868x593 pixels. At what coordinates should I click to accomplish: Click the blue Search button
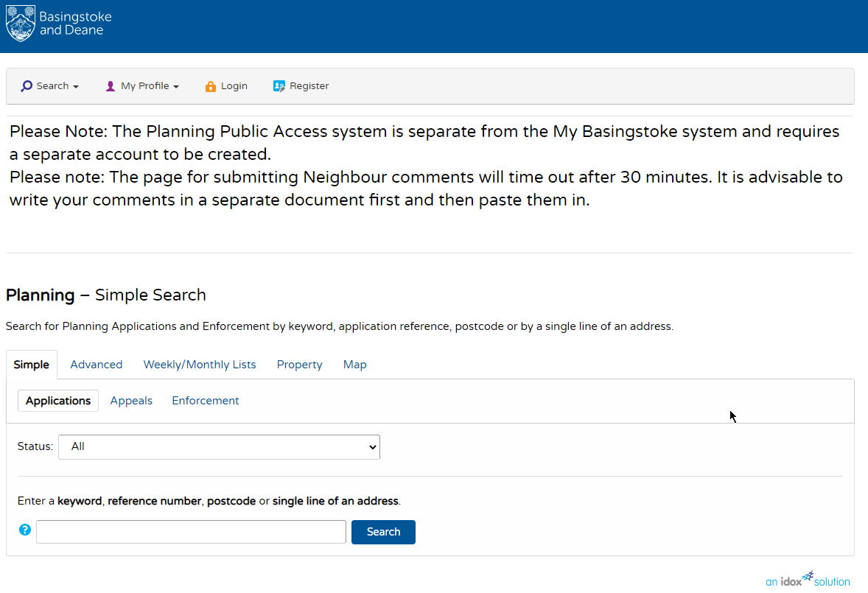pyautogui.click(x=384, y=532)
